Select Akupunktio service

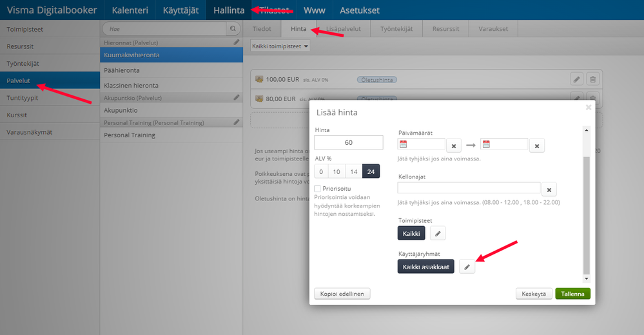[171, 110]
